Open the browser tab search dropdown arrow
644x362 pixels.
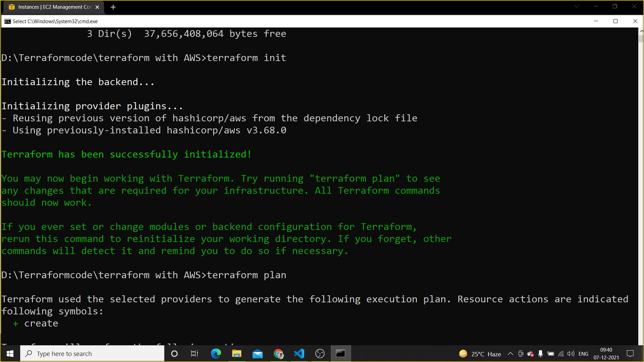pos(577,6)
